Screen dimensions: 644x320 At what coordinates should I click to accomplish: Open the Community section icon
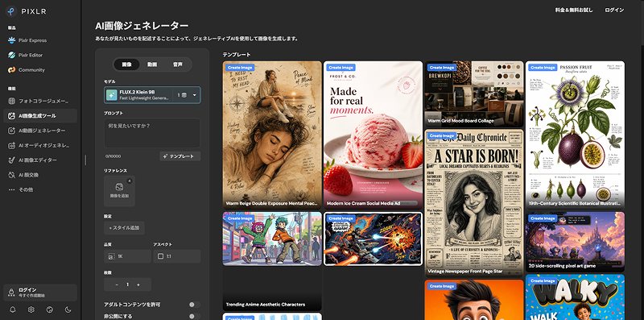coord(11,70)
